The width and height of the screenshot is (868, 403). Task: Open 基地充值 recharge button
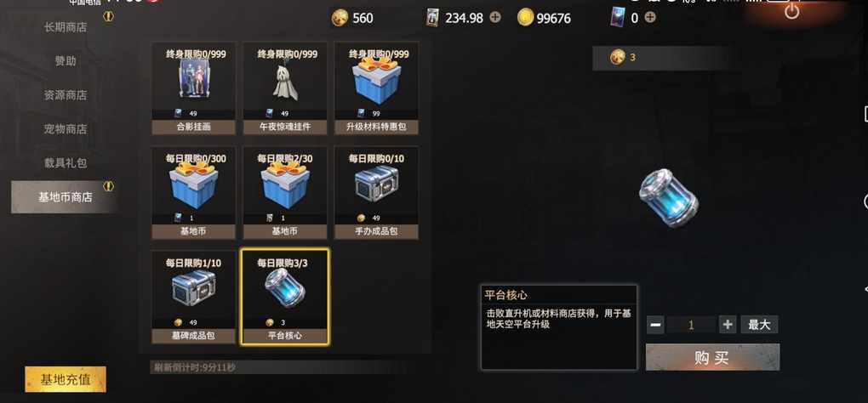click(66, 379)
